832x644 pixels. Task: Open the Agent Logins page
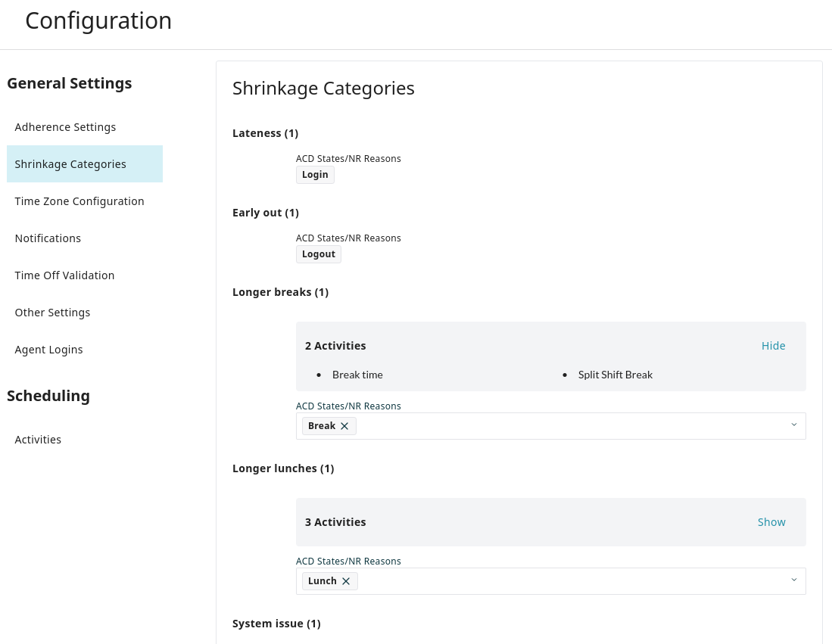coord(48,350)
